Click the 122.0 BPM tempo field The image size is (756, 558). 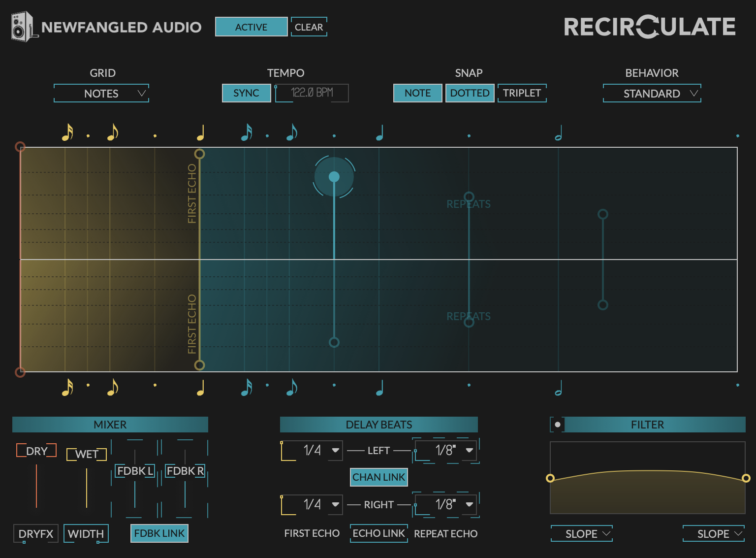pyautogui.click(x=312, y=93)
